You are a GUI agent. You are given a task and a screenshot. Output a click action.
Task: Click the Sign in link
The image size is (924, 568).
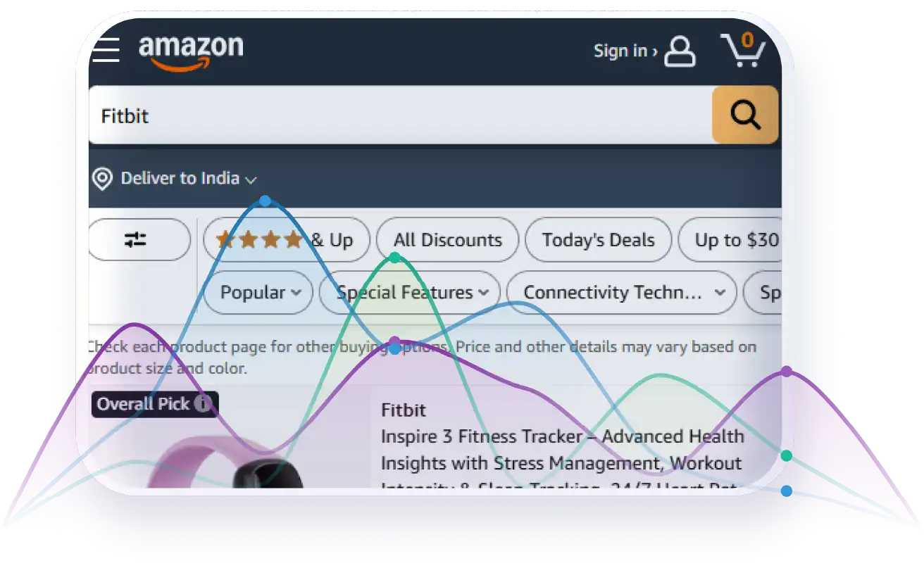625,51
